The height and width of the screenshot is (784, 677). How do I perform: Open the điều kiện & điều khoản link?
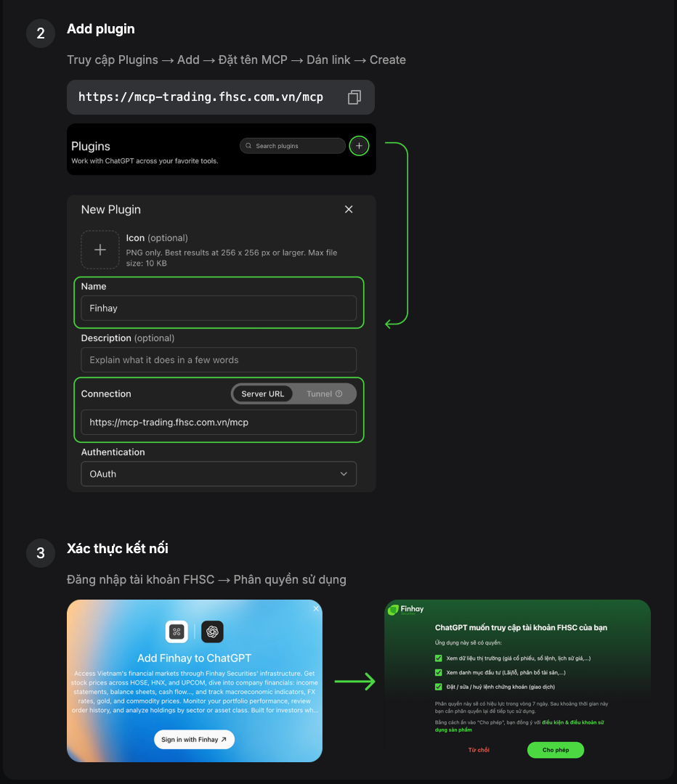(519, 726)
